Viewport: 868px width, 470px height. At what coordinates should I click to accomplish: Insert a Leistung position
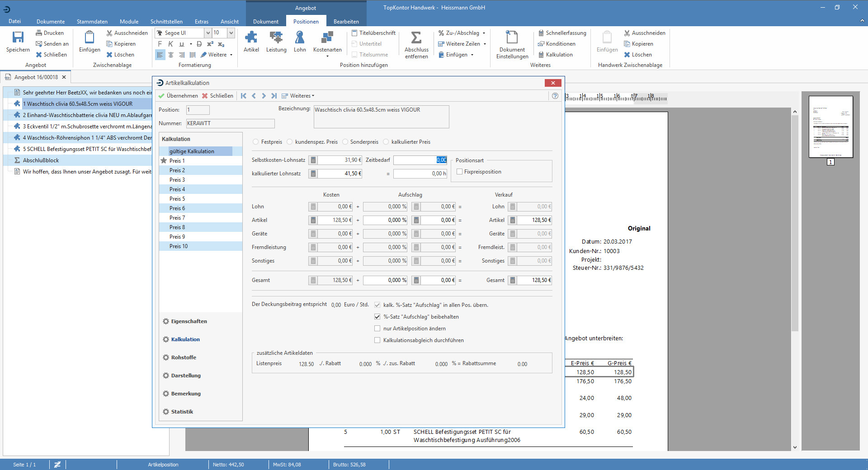coord(276,42)
